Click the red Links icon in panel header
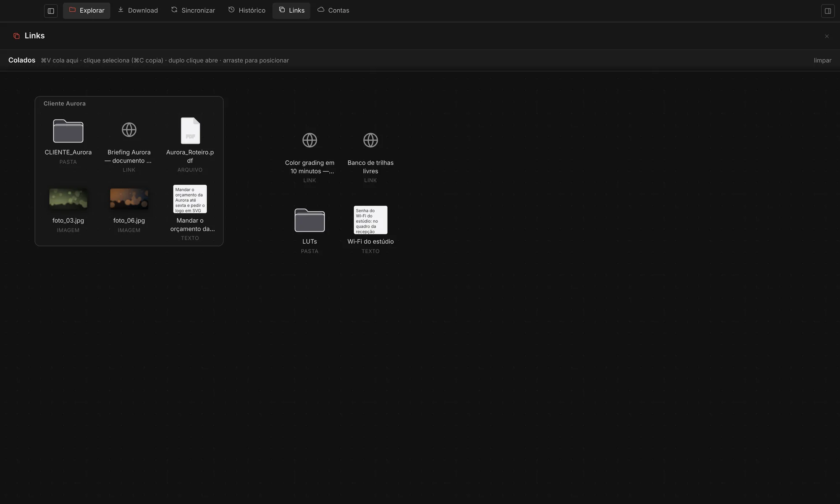 point(16,36)
